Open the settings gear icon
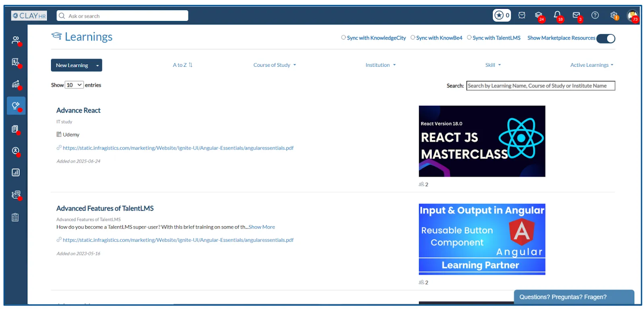 (614, 15)
